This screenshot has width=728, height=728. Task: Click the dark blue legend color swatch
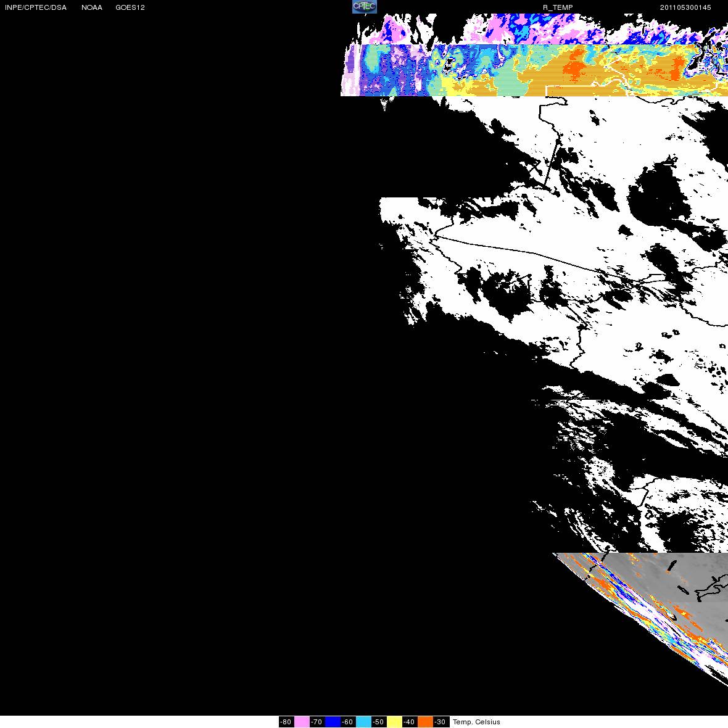(x=333, y=722)
